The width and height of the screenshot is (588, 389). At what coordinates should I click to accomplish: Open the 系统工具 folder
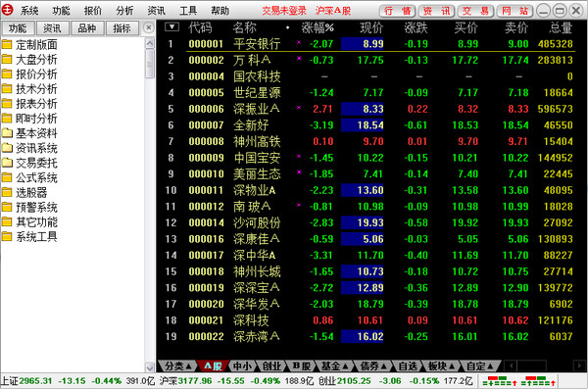click(x=29, y=237)
